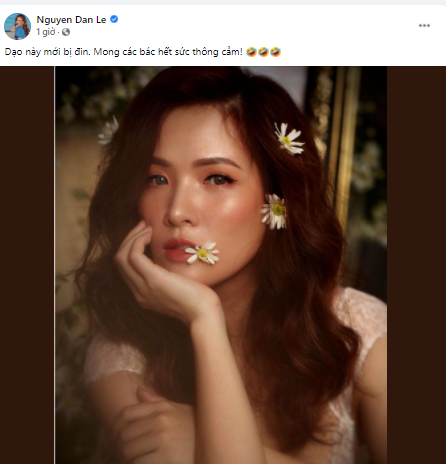The height and width of the screenshot is (464, 446).
Task: Open the post via '1 giờ' timestamp
Action: (x=46, y=32)
